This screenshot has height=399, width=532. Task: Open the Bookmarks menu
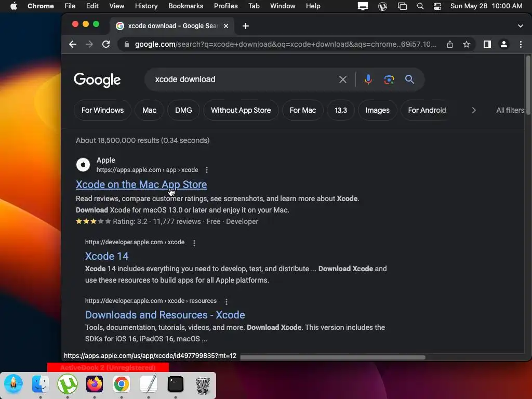coord(185,6)
